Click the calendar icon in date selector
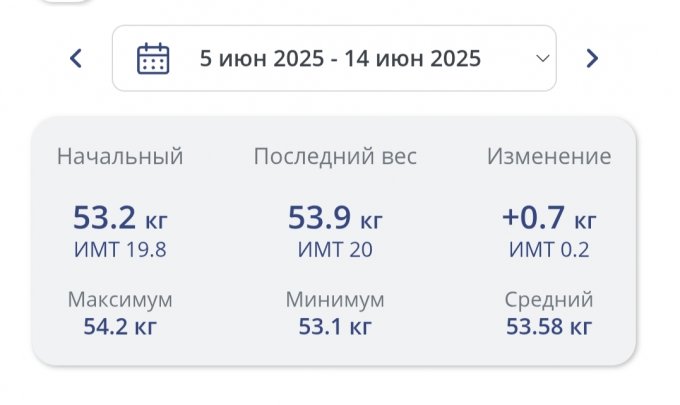680x405 pixels. point(152,58)
